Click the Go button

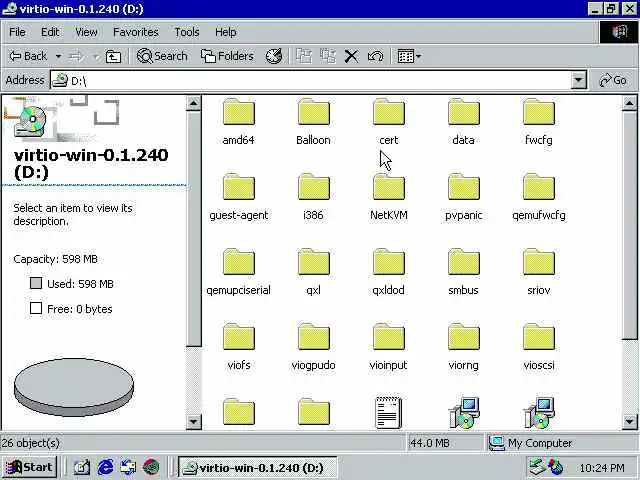tap(613, 80)
